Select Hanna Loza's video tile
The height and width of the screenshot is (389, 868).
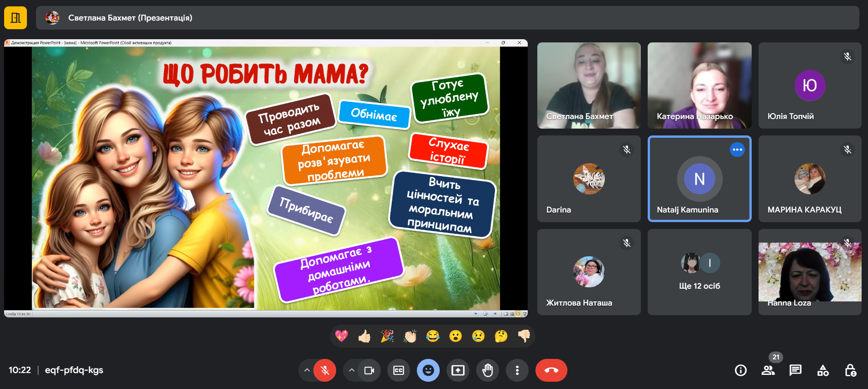coord(810,272)
